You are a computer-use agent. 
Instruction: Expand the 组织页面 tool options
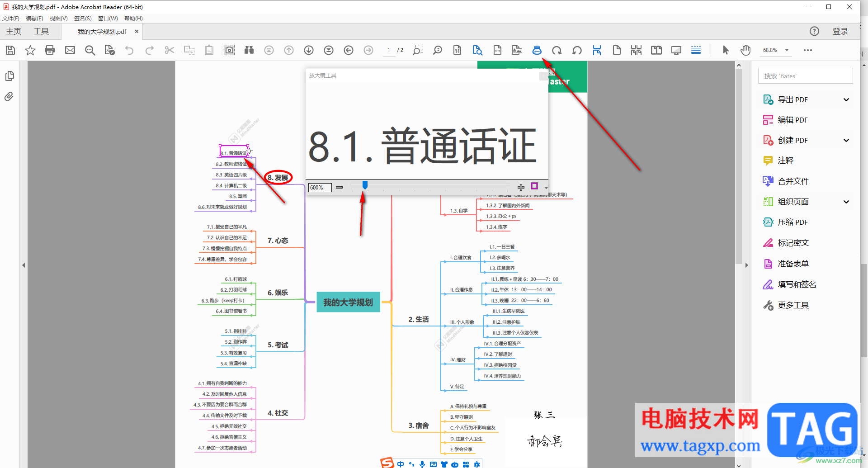846,202
